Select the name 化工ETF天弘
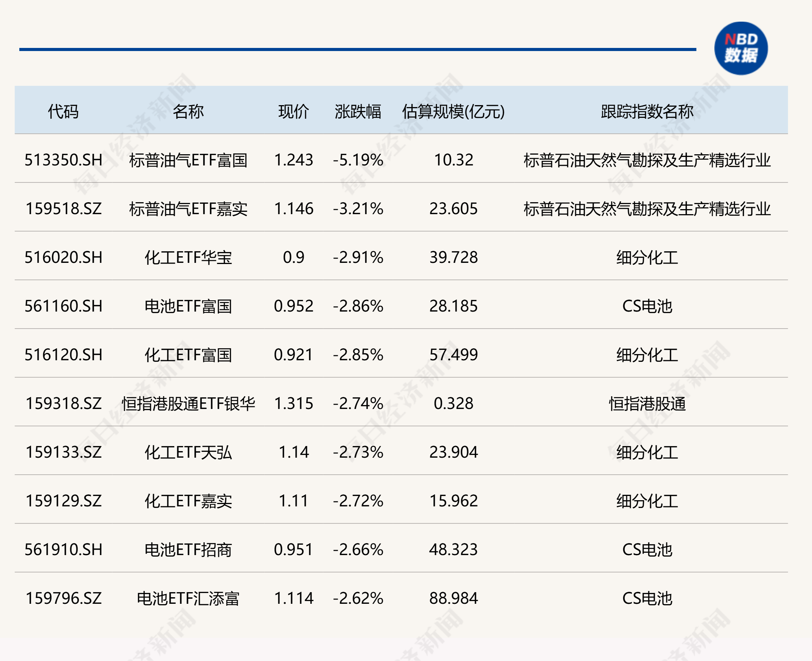Image resolution: width=812 pixels, height=661 pixels. coord(188,452)
